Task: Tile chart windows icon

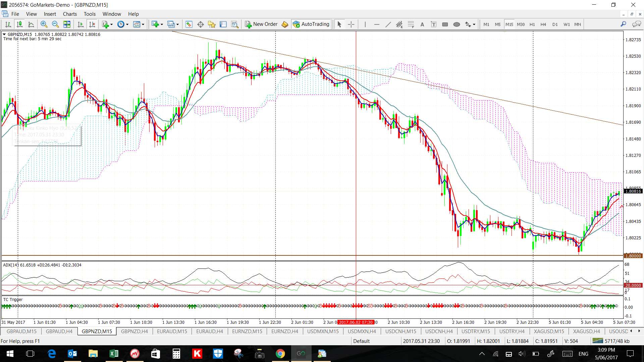Action: 67,24
